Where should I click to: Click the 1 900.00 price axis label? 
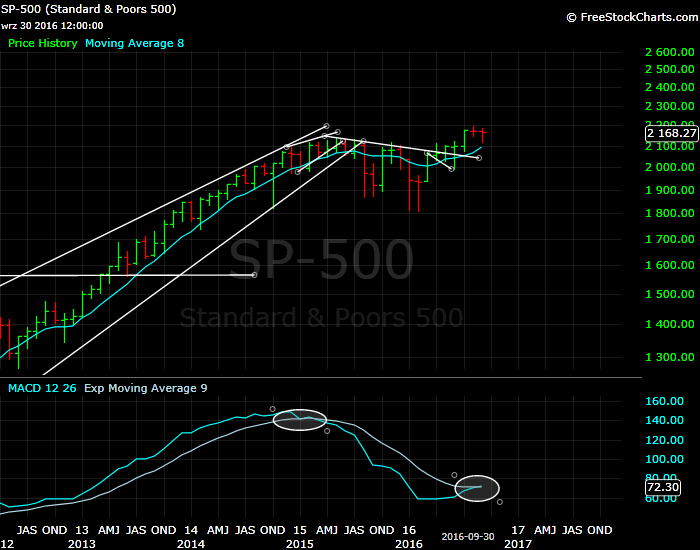[670, 190]
